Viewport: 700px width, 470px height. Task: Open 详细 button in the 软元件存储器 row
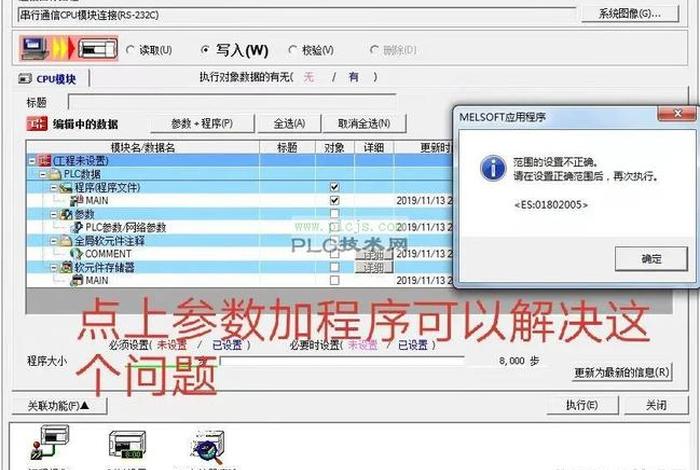pyautogui.click(x=374, y=267)
